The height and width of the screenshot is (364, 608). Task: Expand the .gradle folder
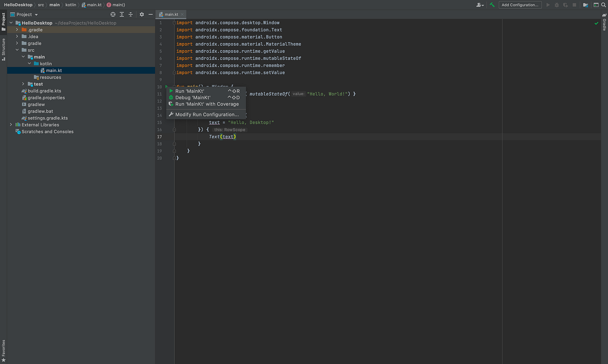click(17, 30)
